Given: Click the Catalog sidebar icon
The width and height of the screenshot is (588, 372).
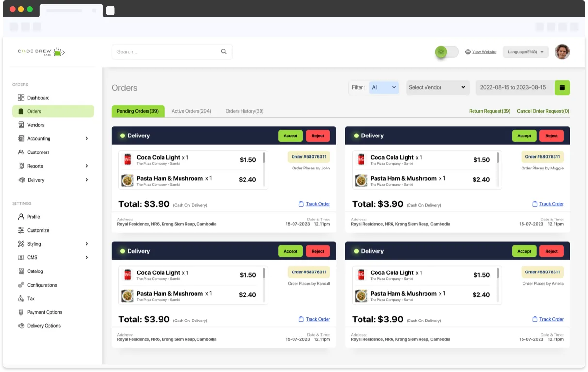Looking at the screenshot, I should coord(21,271).
